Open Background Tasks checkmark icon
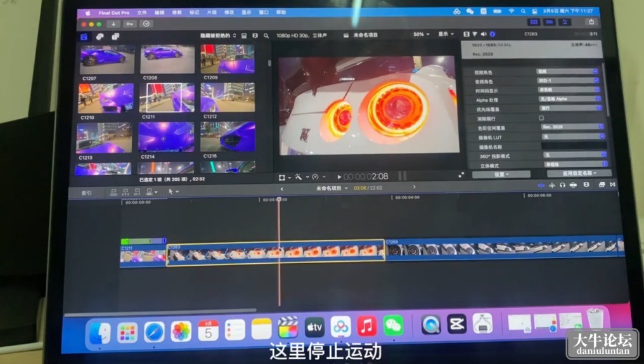 pyautogui.click(x=146, y=24)
